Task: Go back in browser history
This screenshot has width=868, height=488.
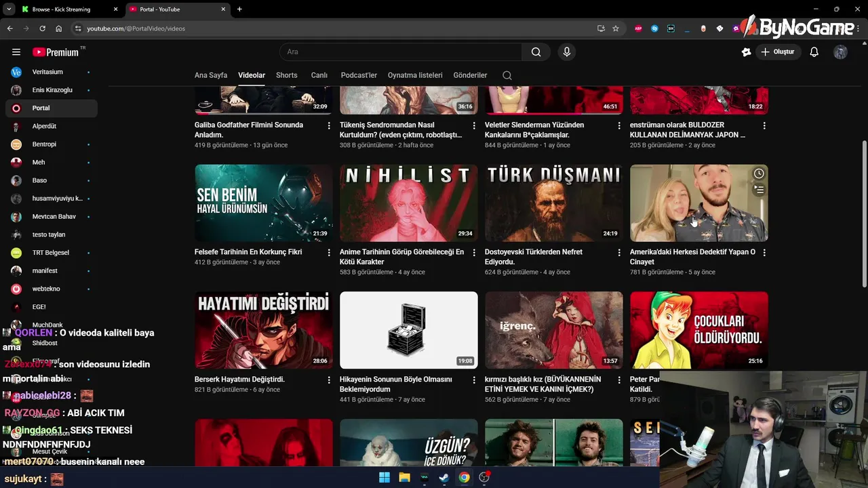Action: point(10,28)
